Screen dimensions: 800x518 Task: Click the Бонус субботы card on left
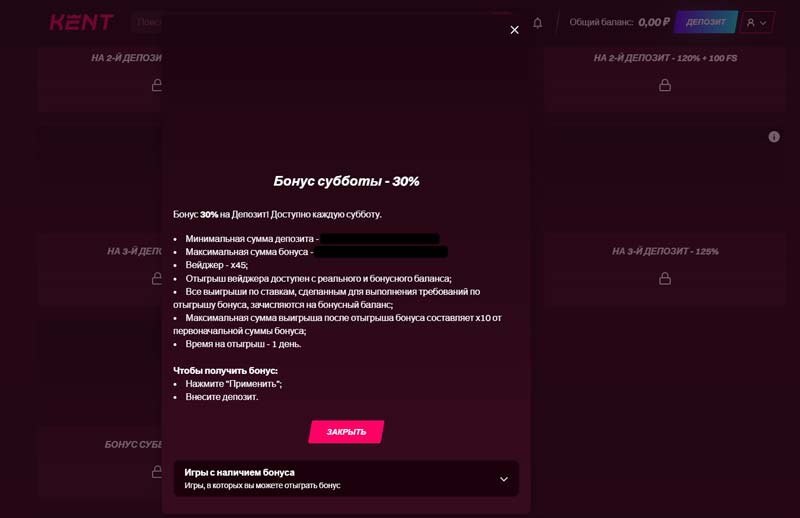tap(134, 445)
